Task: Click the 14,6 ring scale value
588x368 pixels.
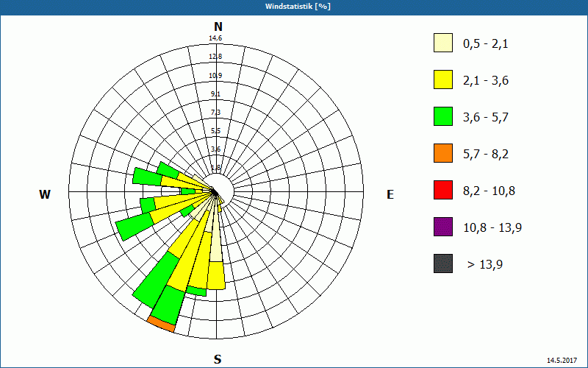Action: (x=215, y=38)
